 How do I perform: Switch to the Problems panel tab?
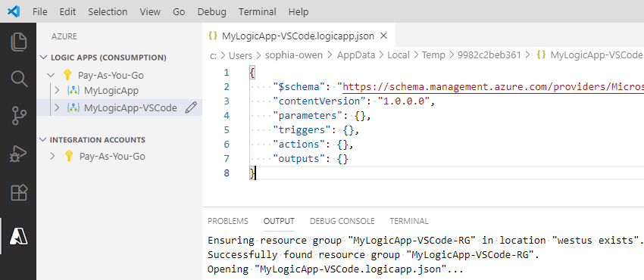[228, 221]
